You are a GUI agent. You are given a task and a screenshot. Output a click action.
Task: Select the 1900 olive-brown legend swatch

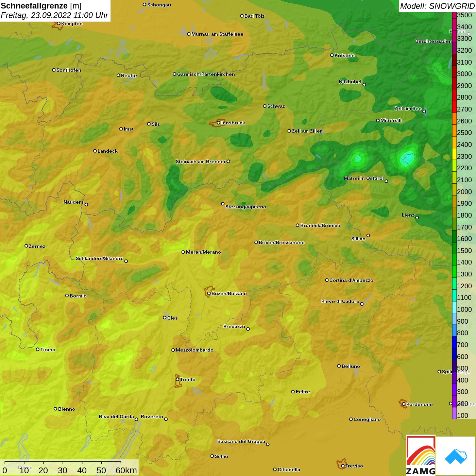pos(454,201)
